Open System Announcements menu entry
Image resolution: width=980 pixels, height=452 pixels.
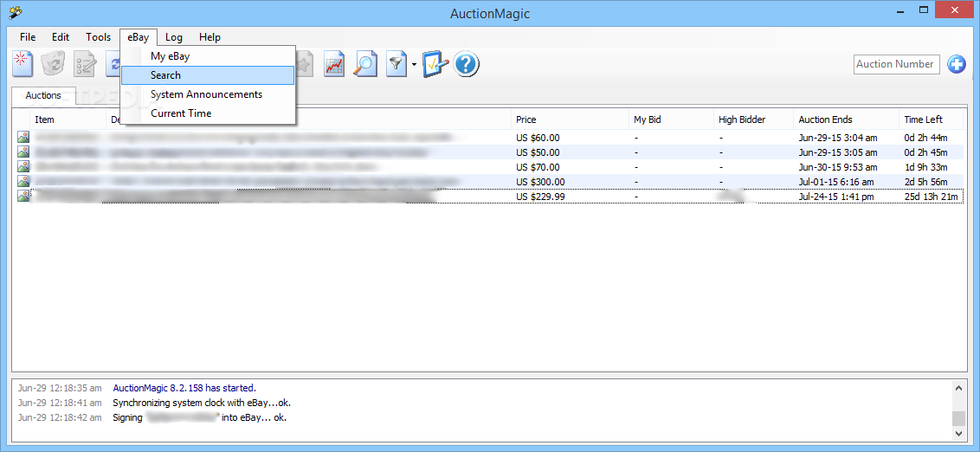tap(208, 94)
